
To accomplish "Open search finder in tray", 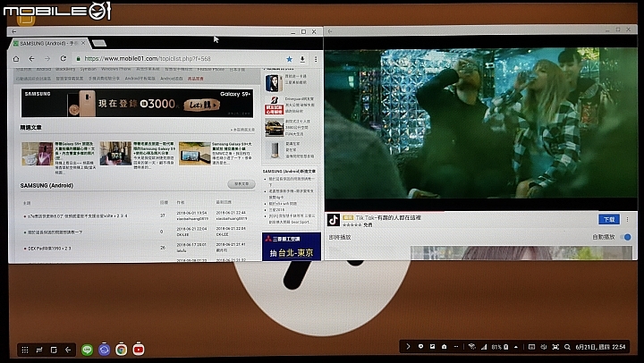I will (567, 347).
